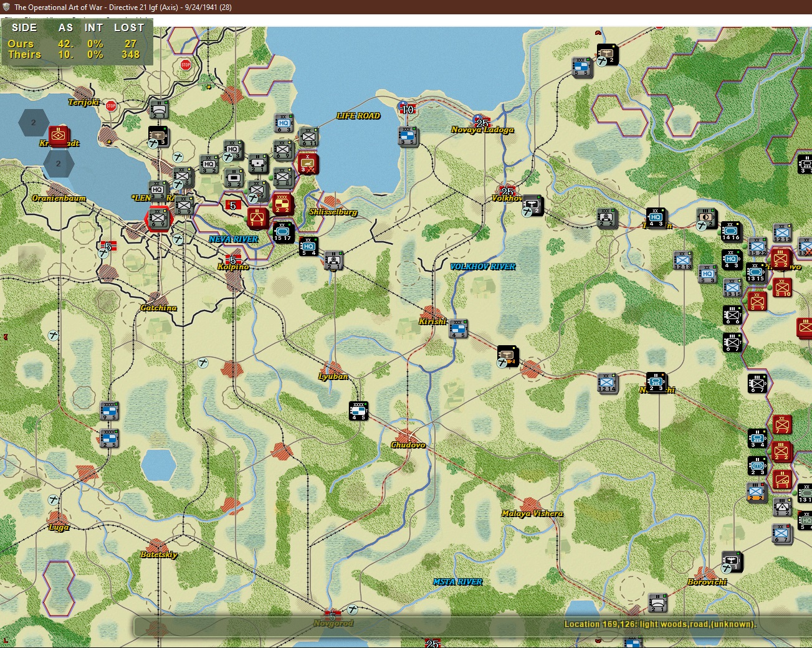Image resolution: width=812 pixels, height=648 pixels.
Task: Click the MSTA RIVER map label
Action: pyautogui.click(x=458, y=581)
